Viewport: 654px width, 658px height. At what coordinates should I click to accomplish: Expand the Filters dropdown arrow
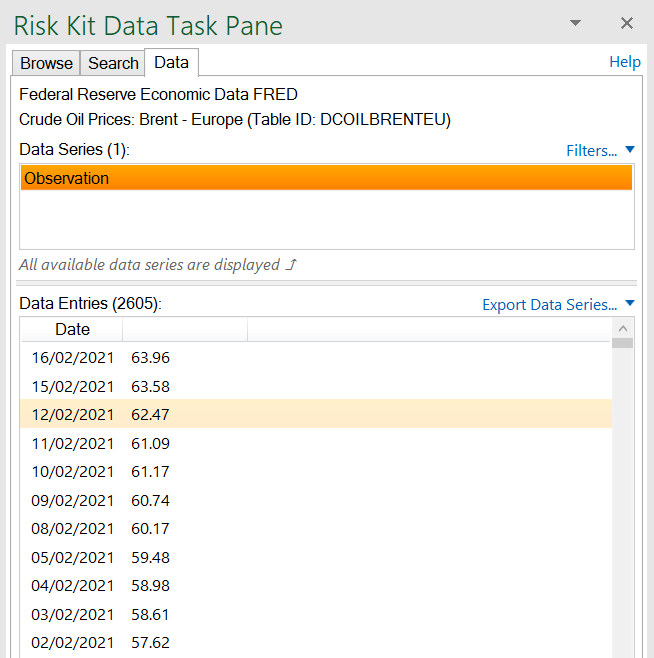coord(630,149)
